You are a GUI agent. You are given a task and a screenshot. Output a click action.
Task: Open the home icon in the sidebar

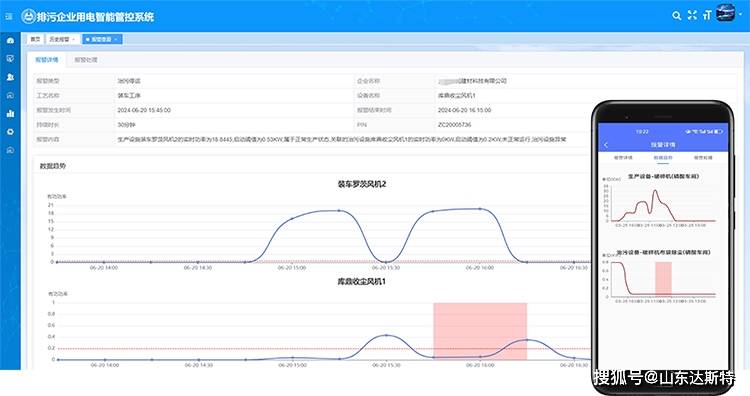(x=10, y=41)
